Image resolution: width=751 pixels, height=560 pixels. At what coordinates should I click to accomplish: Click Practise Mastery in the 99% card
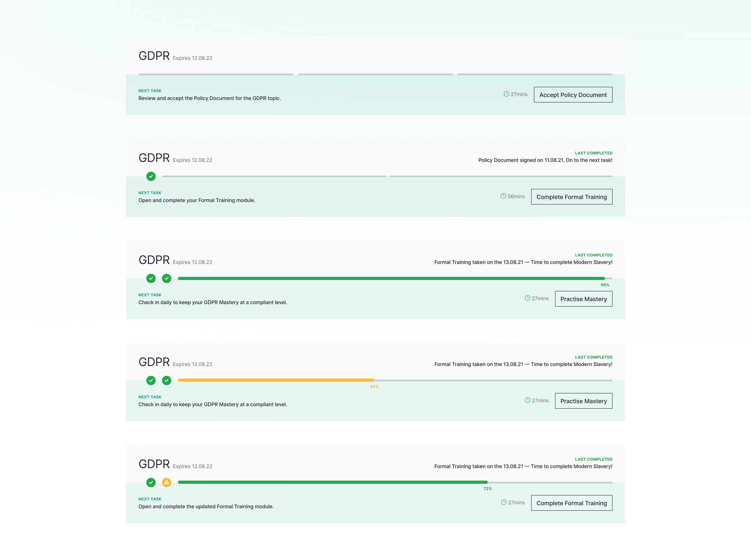(583, 299)
